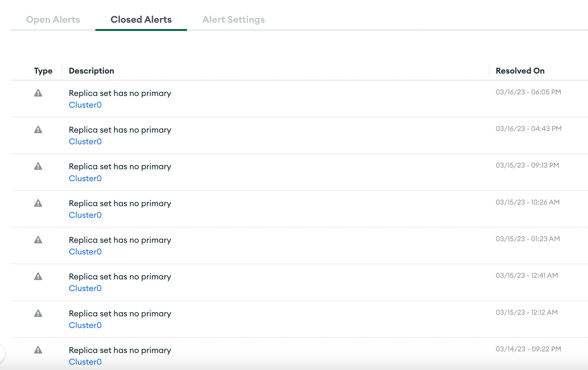Open Cluster0 link for 10:26 AM alert
This screenshot has width=588, height=370.
coord(85,215)
